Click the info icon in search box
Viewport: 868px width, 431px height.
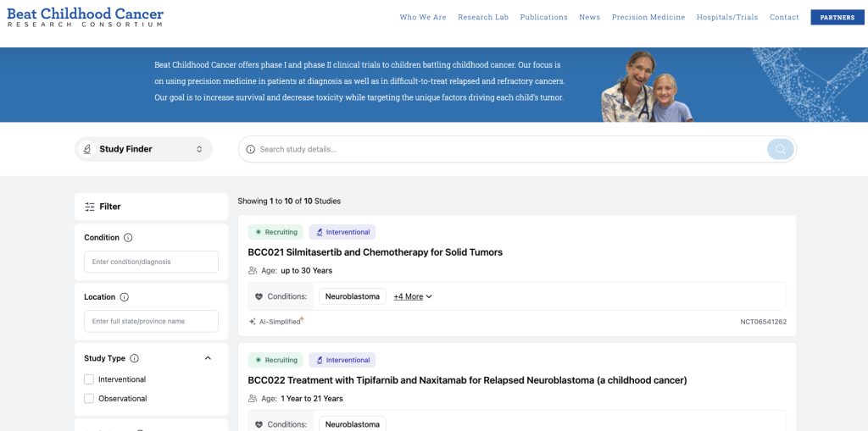[x=250, y=149]
